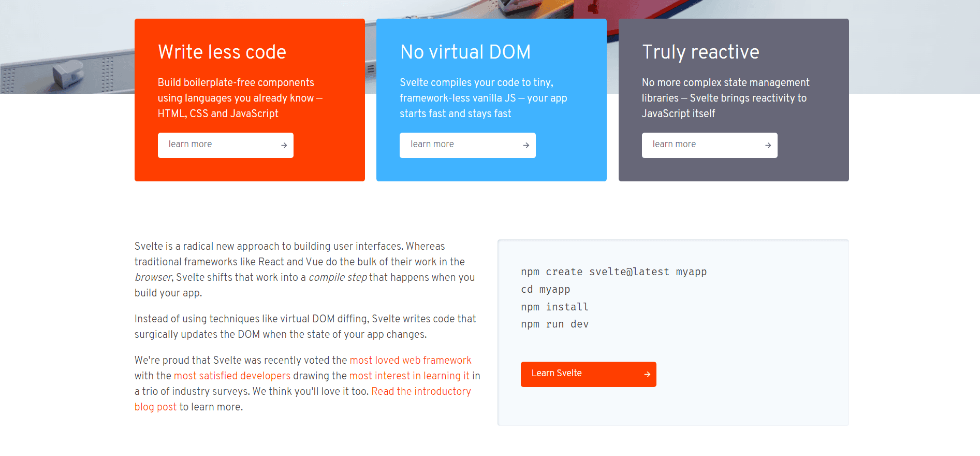Open 'most interest in learning it' link

coord(409,376)
